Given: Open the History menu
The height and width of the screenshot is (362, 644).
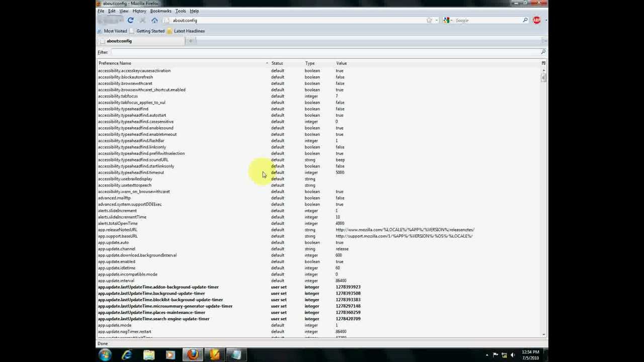Looking at the screenshot, I should [x=139, y=11].
